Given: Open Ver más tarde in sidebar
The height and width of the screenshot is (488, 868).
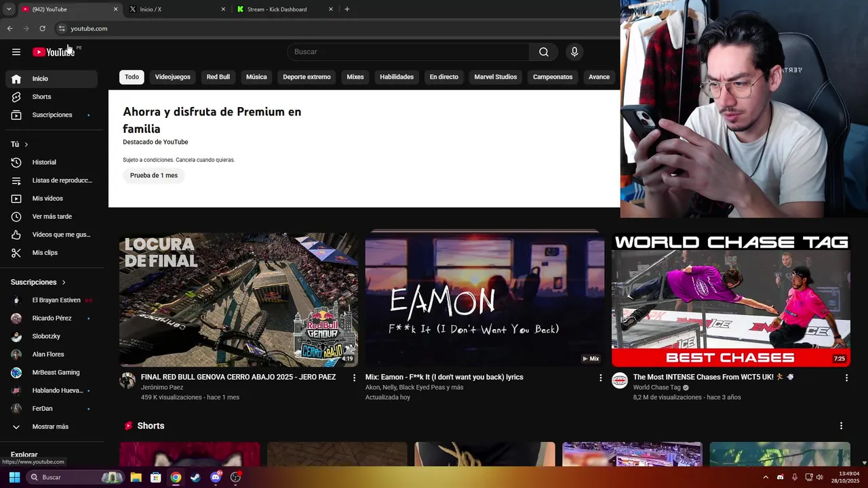Looking at the screenshot, I should coord(52,216).
